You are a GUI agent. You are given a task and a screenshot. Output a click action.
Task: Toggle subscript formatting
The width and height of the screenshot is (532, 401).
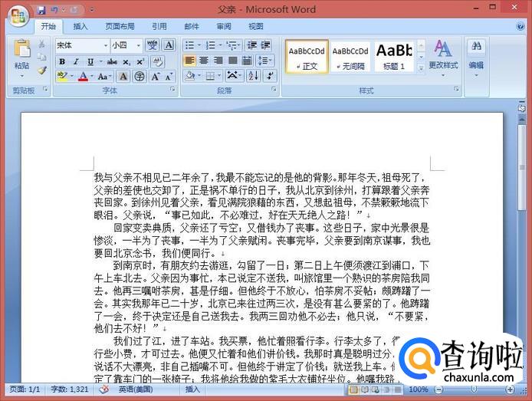(x=126, y=62)
